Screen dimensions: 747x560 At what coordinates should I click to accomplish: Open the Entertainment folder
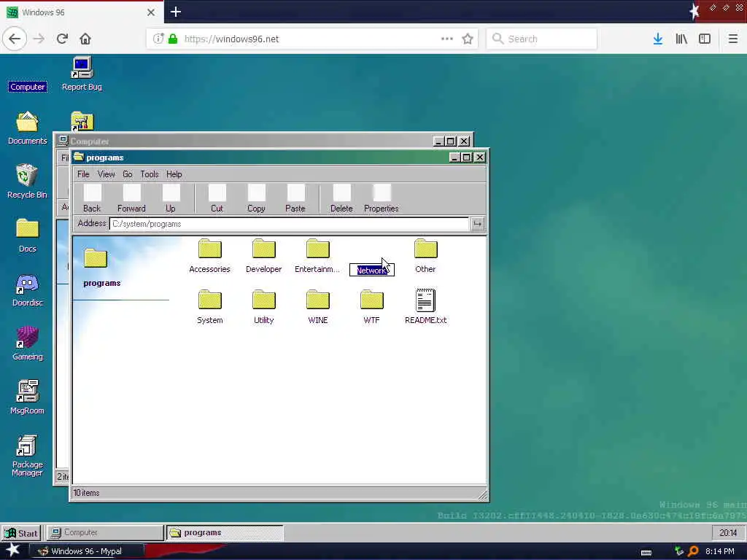pos(317,256)
